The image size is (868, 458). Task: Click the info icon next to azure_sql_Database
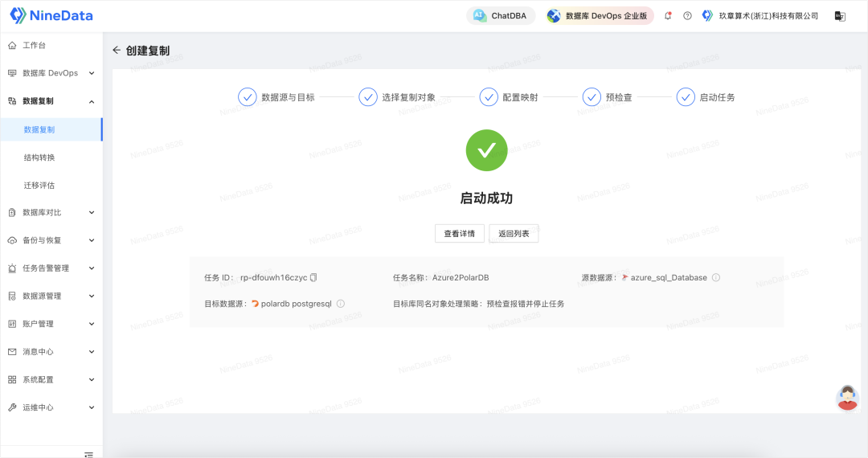point(716,278)
